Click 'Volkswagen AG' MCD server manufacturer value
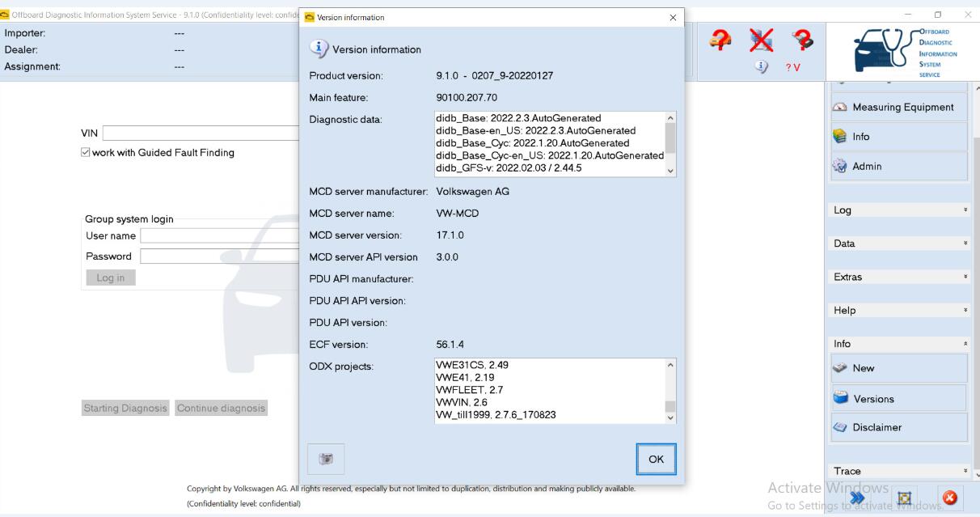980x517 pixels. pos(473,192)
